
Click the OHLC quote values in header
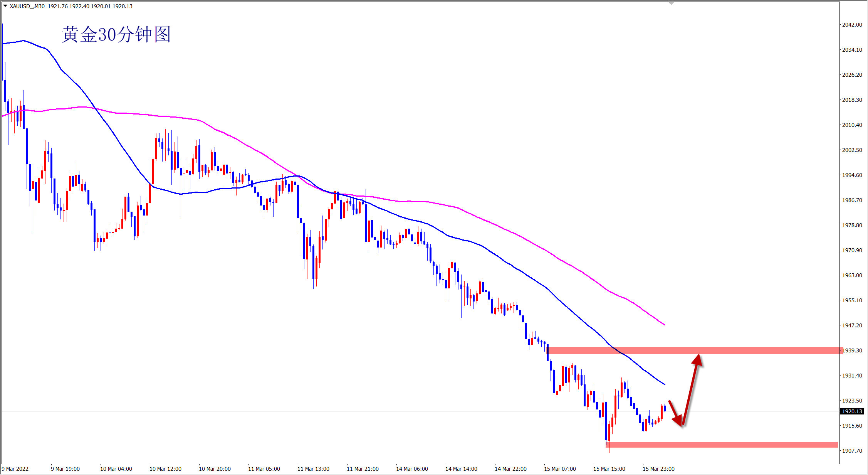pos(90,6)
